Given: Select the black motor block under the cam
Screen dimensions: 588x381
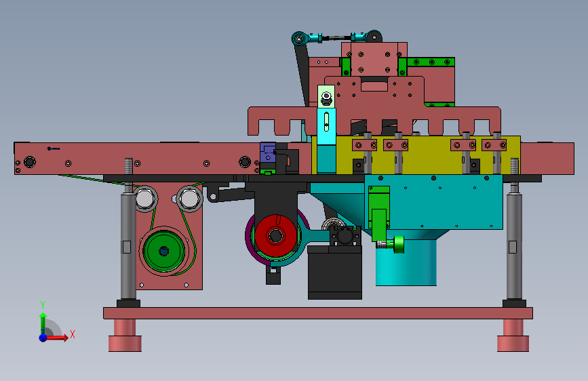Looking at the screenshot, I should coord(335,273).
